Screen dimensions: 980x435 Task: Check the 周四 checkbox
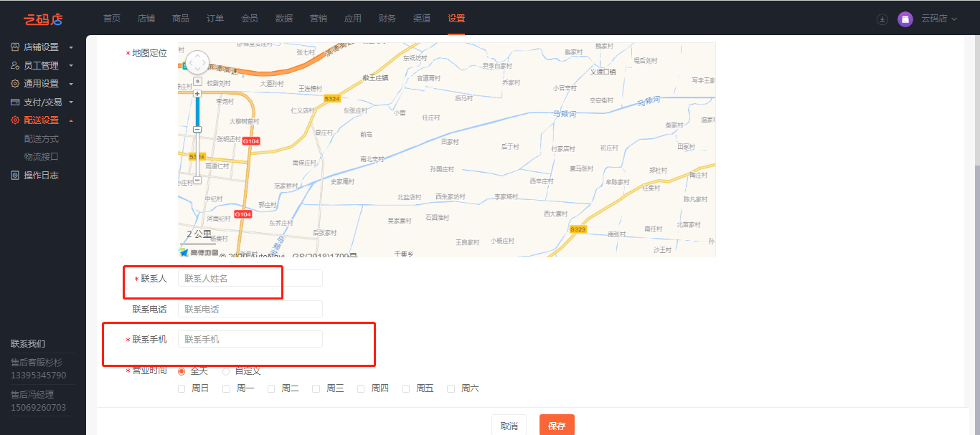click(x=361, y=388)
